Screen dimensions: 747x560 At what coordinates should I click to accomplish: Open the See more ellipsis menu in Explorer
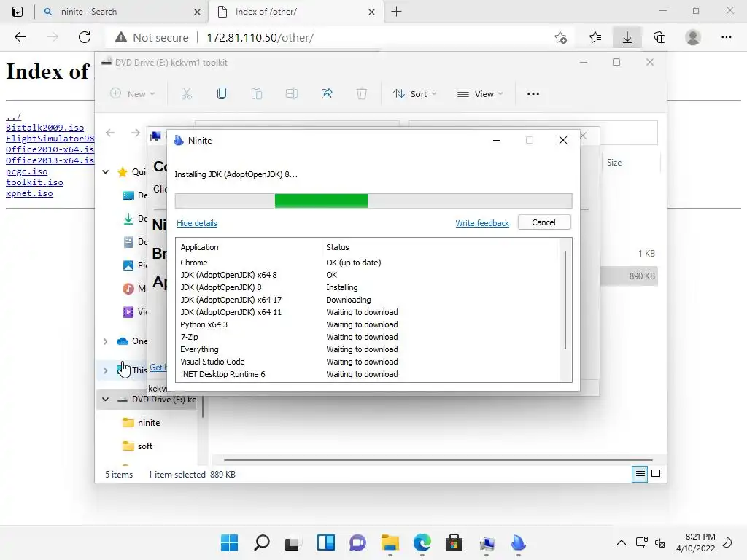(533, 94)
